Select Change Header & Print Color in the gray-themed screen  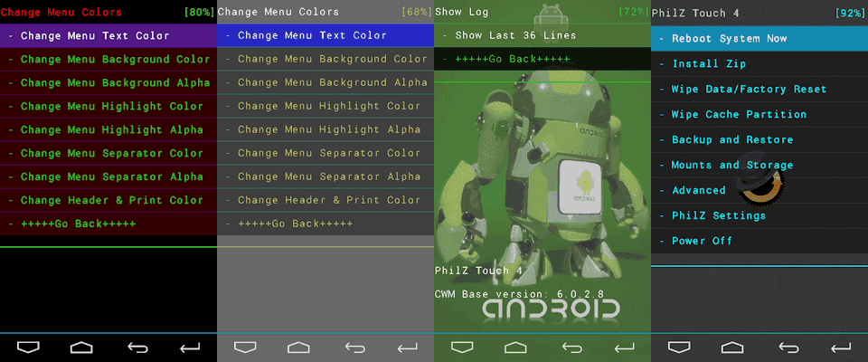325,200
